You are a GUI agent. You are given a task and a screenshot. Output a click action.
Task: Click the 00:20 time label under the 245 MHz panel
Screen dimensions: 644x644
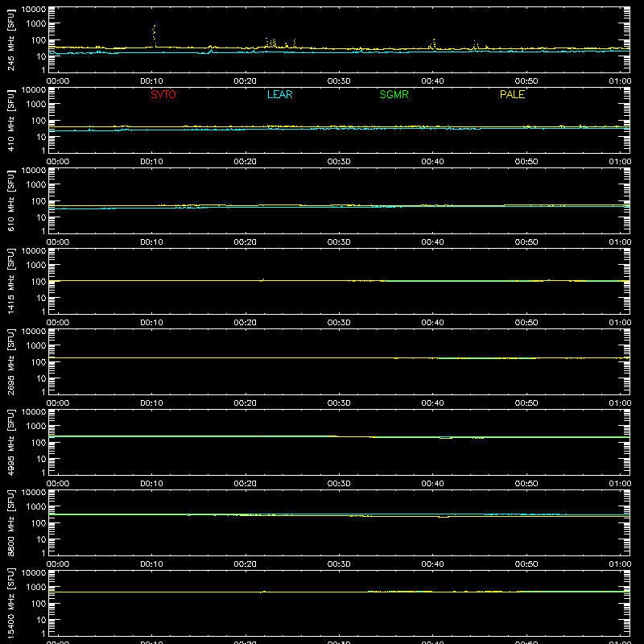(246, 81)
